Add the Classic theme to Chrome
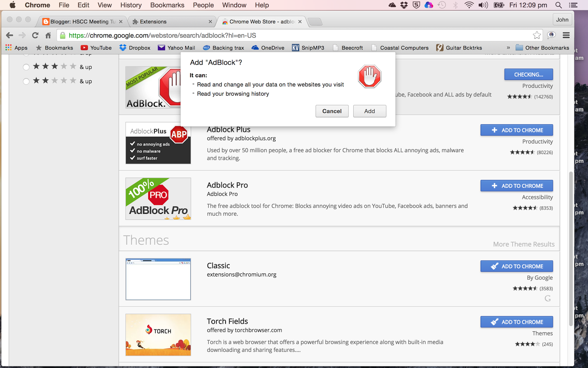 (517, 266)
